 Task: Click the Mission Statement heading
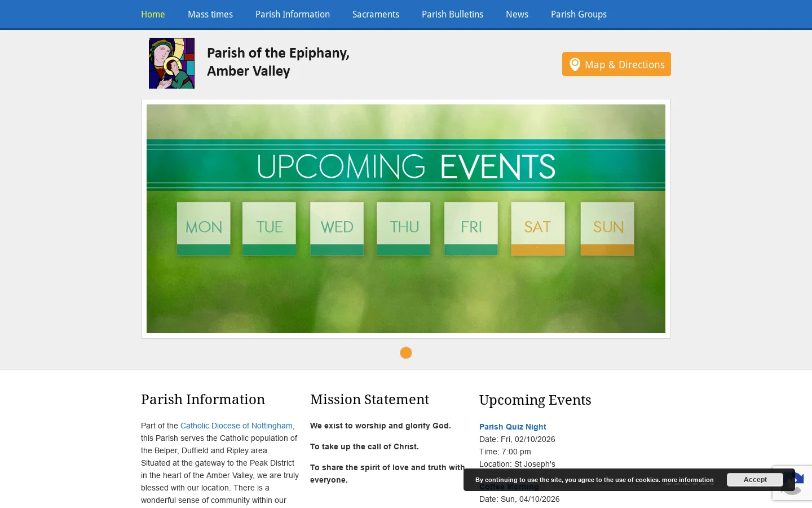coord(369,400)
